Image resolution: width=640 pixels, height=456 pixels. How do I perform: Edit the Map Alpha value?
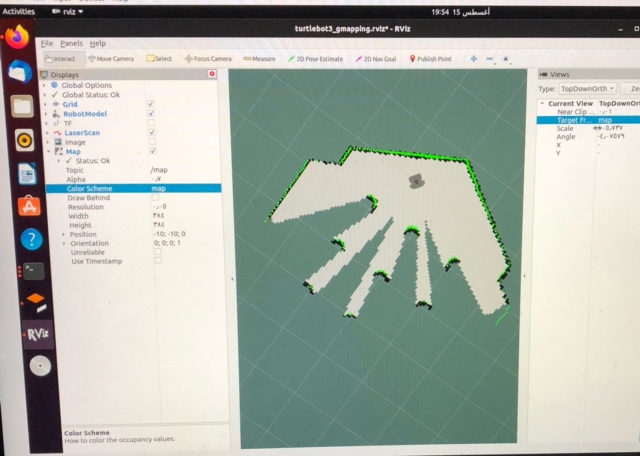pos(156,179)
